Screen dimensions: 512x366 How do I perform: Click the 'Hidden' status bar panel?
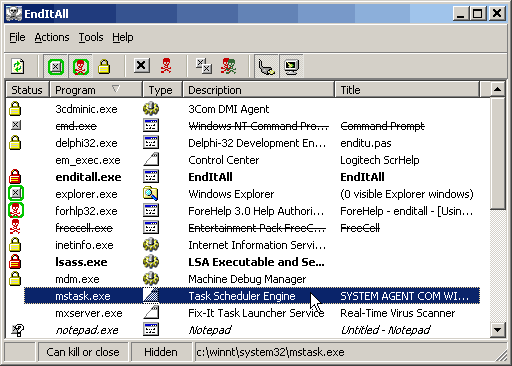click(161, 352)
